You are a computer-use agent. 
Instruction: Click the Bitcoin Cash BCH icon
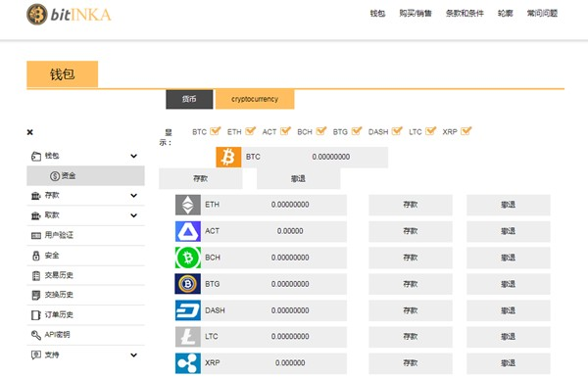click(188, 258)
